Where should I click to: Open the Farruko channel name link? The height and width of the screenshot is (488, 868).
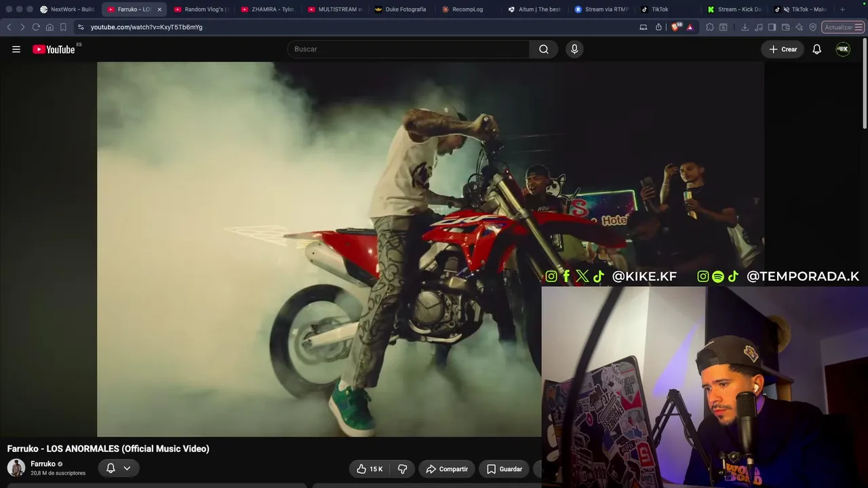[x=43, y=464]
